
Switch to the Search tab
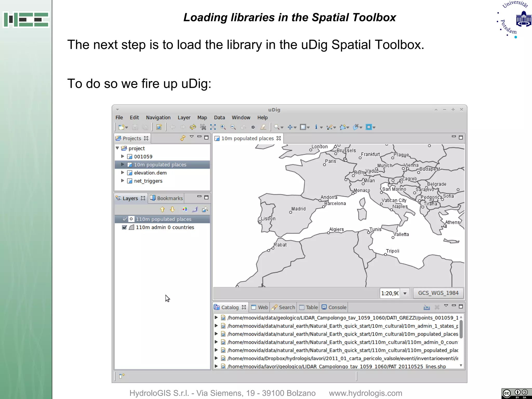coord(283,307)
